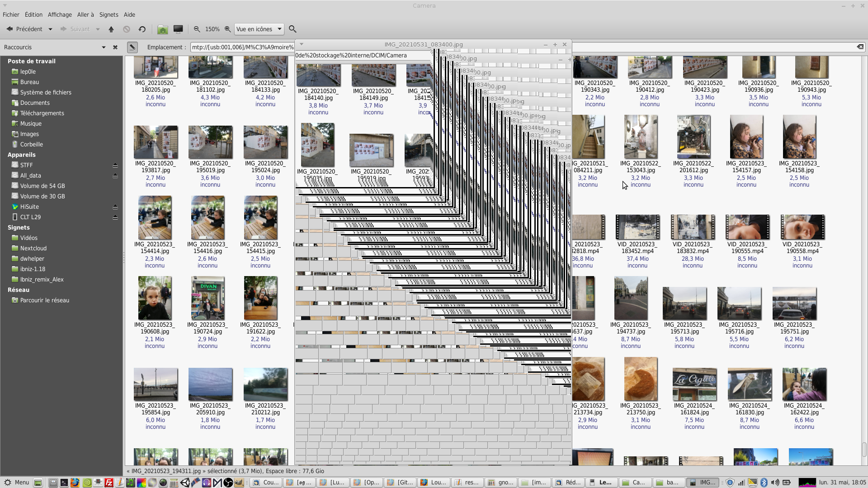Expand the Précédent history arrow
The image size is (868, 488).
tap(50, 29)
